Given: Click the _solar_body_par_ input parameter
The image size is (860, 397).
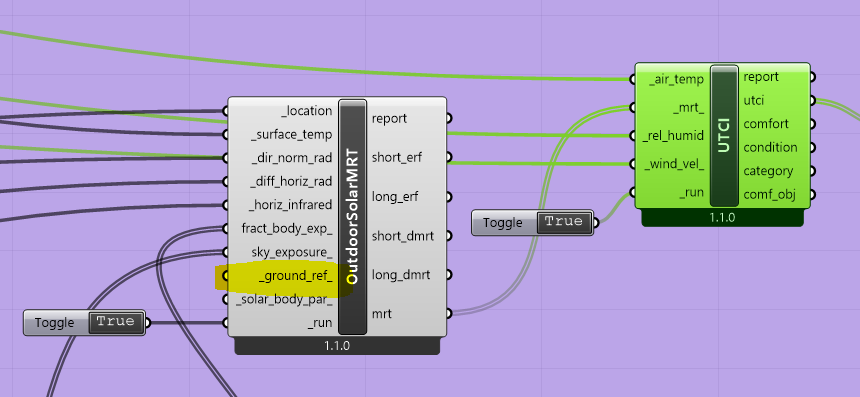Looking at the screenshot, I should (x=284, y=300).
